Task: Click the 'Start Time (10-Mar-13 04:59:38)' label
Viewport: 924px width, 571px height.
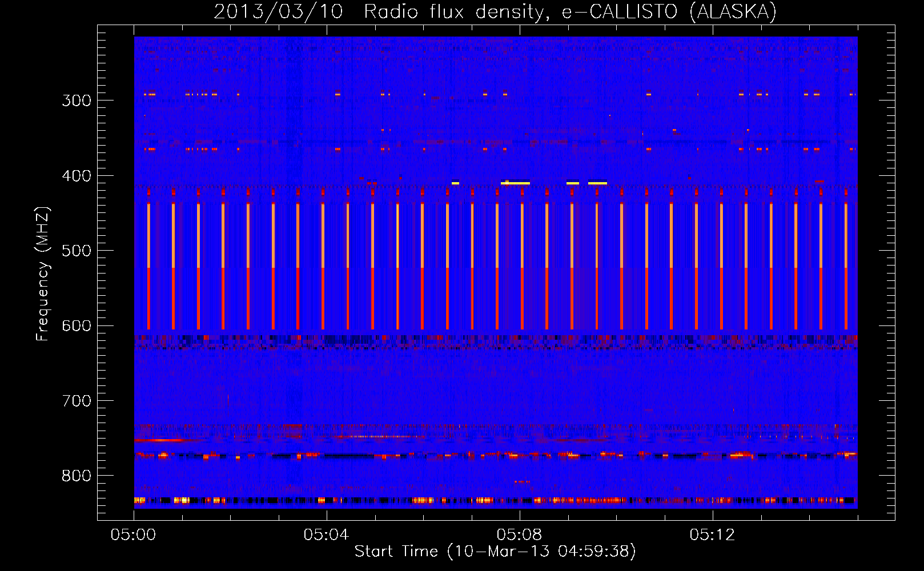Action: 495,552
